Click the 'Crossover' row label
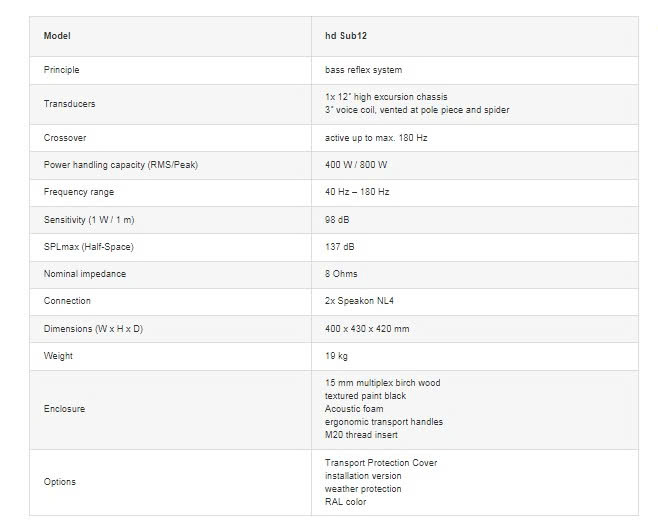 [x=66, y=137]
